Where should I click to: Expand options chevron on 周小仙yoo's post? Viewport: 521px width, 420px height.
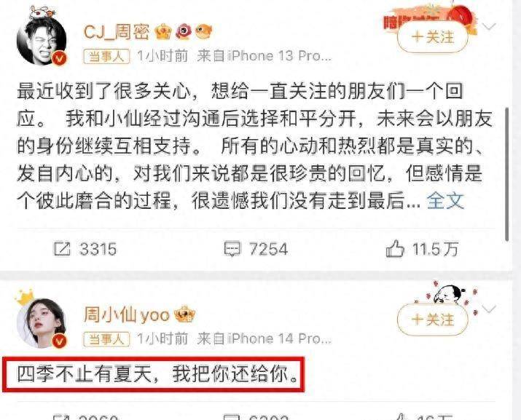pyautogui.click(x=489, y=309)
